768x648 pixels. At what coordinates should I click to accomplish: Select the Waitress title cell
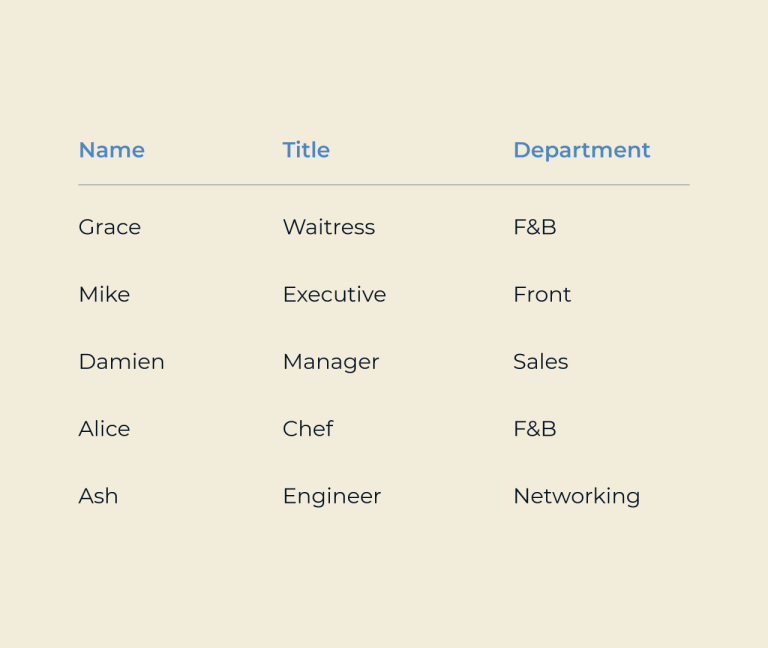pos(329,227)
